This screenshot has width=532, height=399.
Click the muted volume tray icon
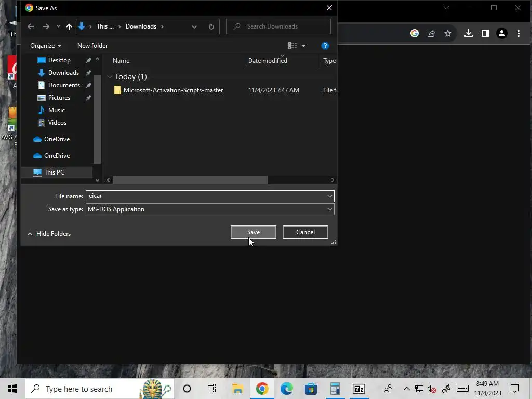[x=431, y=389]
